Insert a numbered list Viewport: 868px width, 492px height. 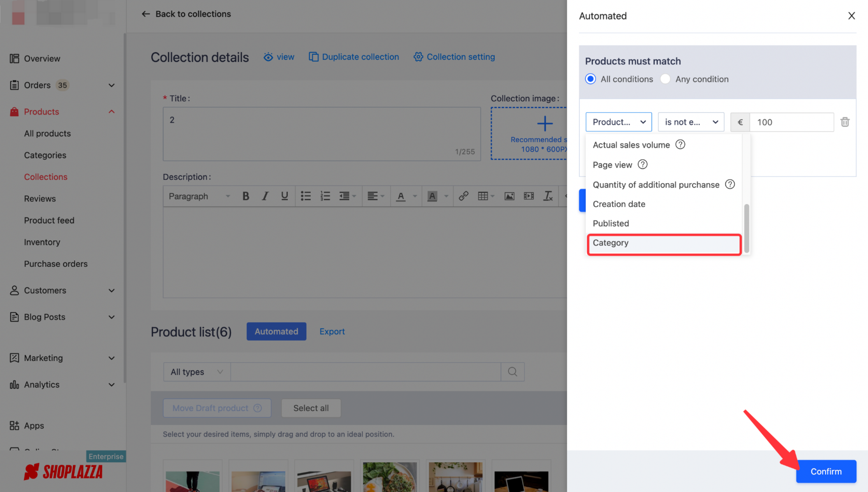click(x=325, y=196)
